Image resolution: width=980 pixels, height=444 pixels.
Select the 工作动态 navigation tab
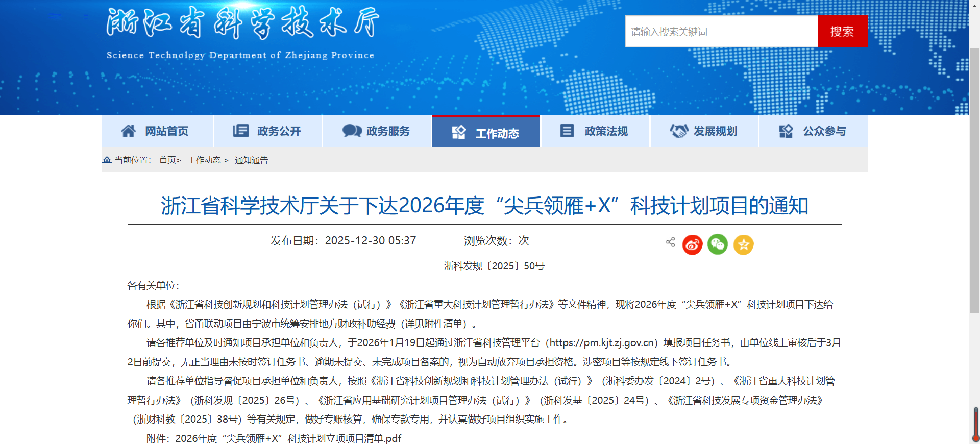click(486, 132)
